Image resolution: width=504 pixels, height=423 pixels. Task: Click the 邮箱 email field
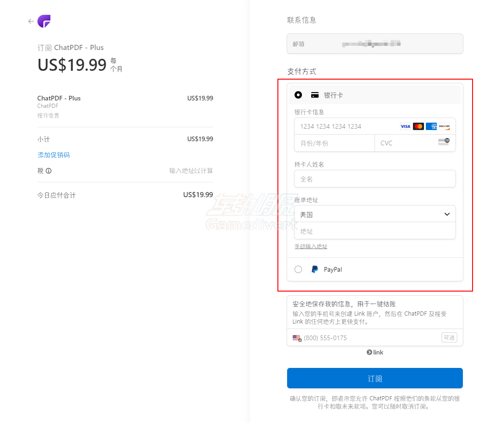click(x=375, y=44)
